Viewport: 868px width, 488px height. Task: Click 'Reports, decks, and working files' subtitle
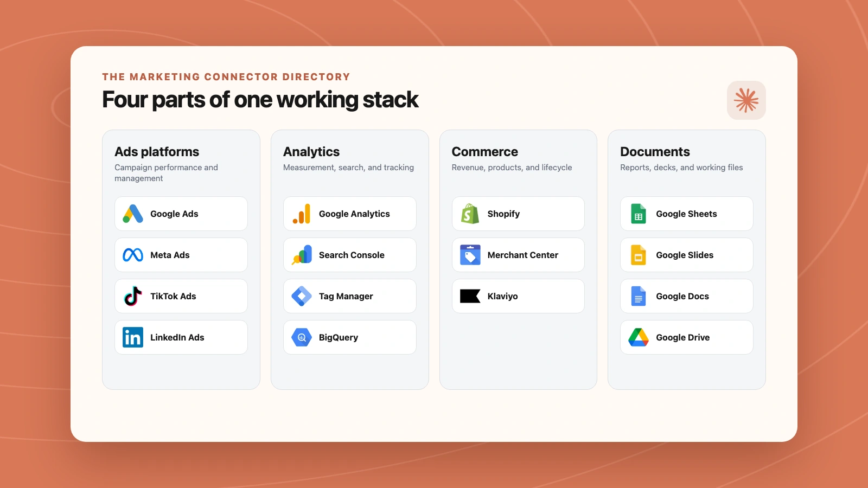coord(681,168)
